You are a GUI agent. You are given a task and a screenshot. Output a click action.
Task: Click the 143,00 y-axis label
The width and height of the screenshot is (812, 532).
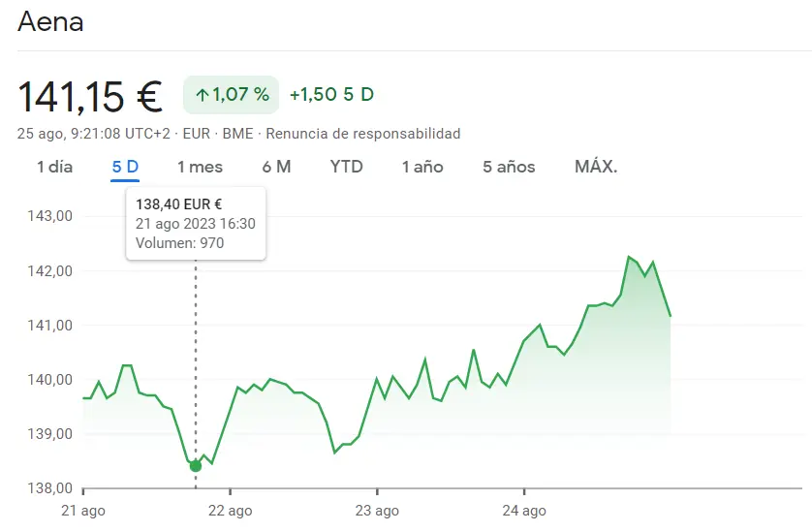(x=49, y=216)
